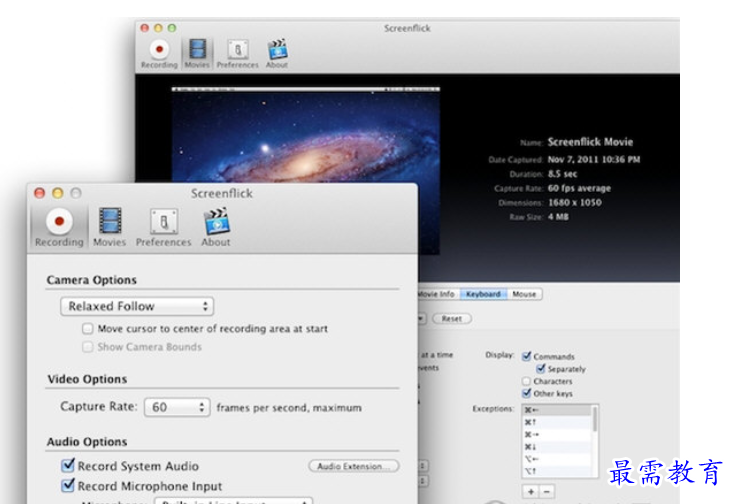Viewport: 731px width, 504px height.
Task: Enable Characters checkbox in back window
Action: (x=526, y=381)
